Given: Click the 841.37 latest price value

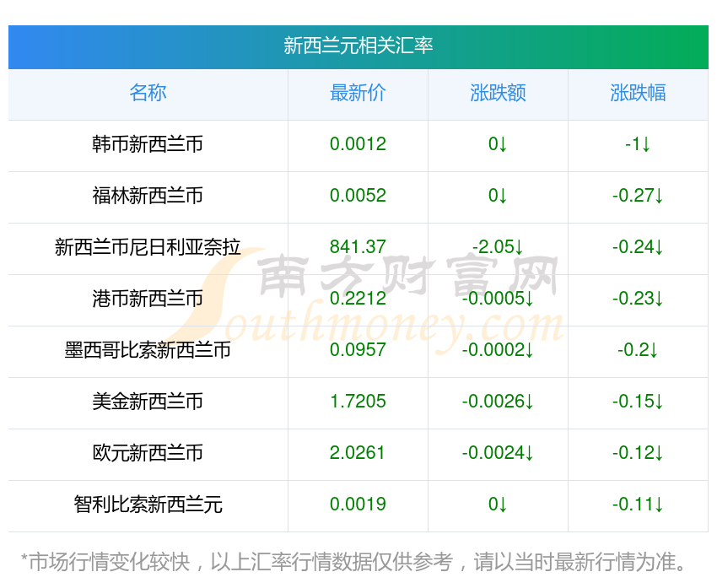Looking at the screenshot, I should click(358, 247).
